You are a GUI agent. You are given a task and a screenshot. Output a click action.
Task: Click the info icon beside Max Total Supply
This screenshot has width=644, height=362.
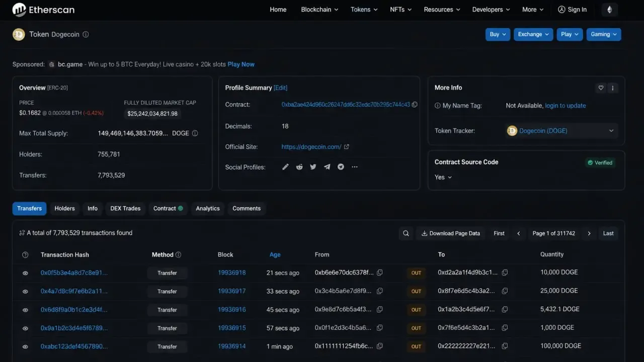coord(195,133)
